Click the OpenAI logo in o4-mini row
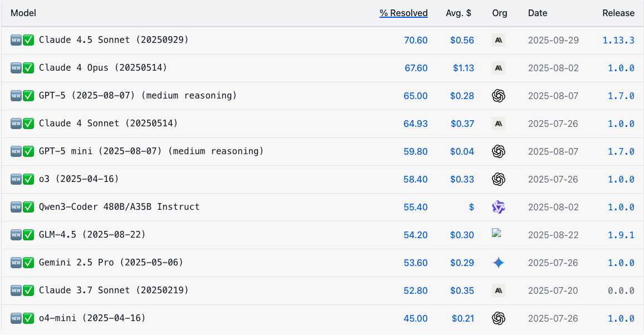 tap(499, 318)
